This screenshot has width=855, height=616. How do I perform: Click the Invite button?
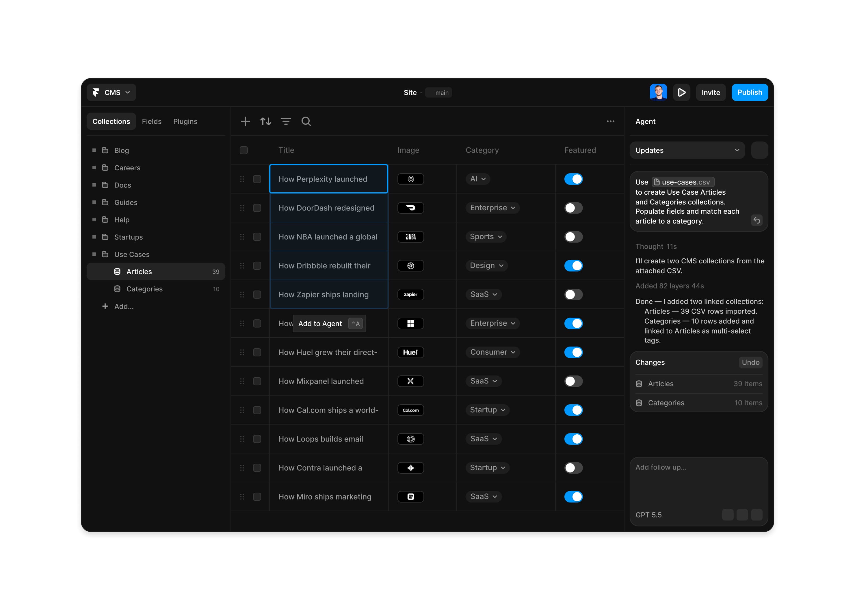[711, 92]
